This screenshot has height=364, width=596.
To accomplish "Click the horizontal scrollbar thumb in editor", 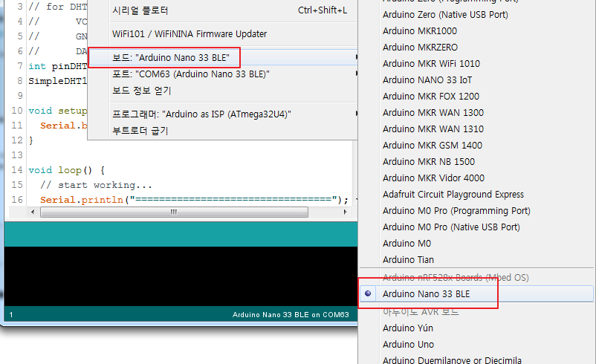I will coord(174,212).
